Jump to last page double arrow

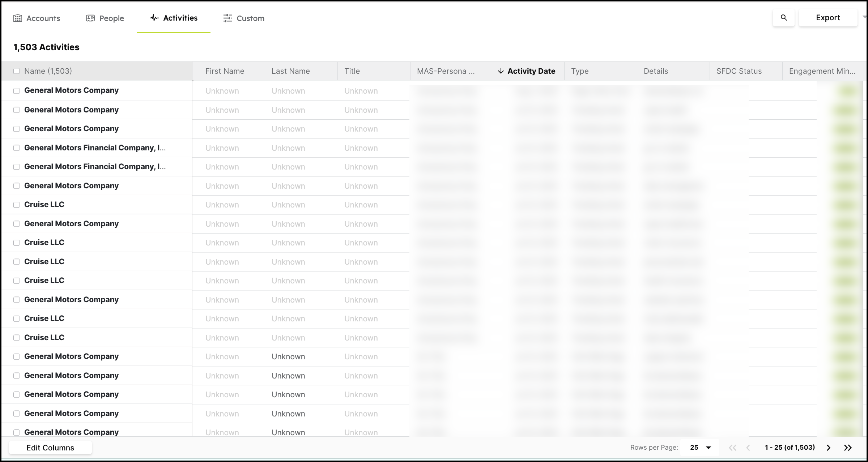848,448
